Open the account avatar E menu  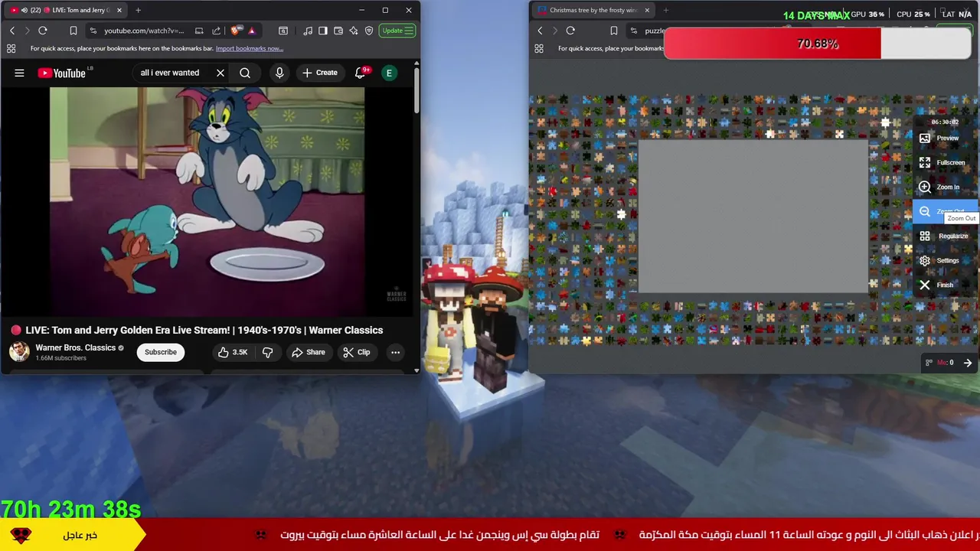pos(389,73)
